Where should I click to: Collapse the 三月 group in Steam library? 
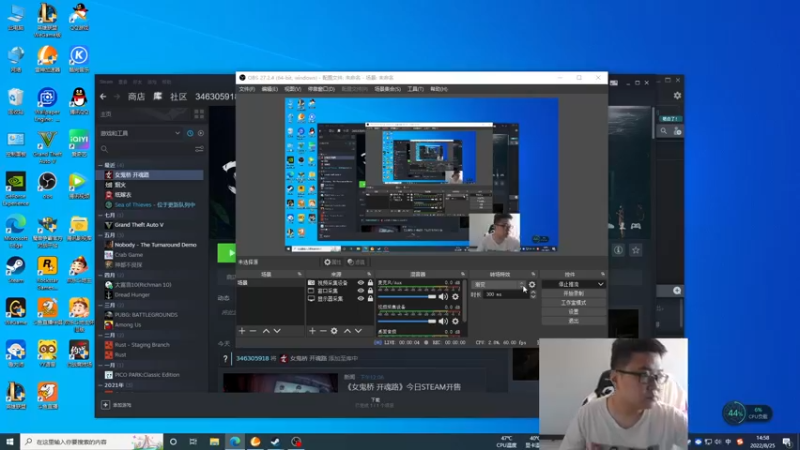[101, 305]
